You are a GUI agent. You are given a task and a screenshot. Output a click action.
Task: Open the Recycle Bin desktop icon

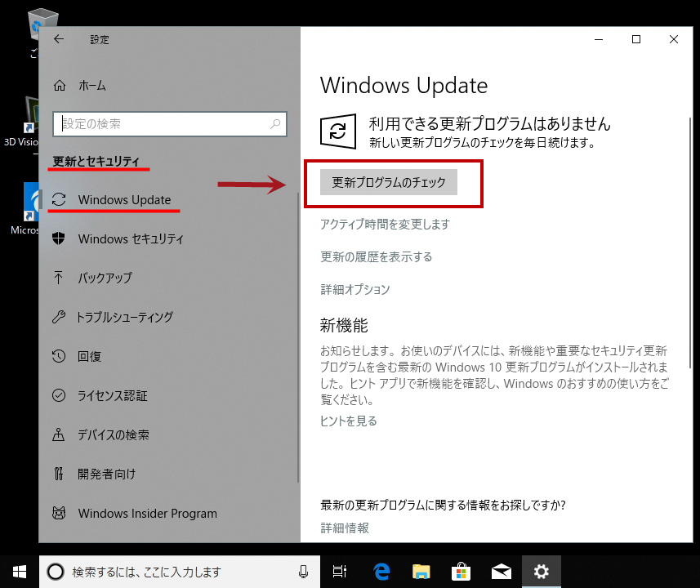[42, 24]
